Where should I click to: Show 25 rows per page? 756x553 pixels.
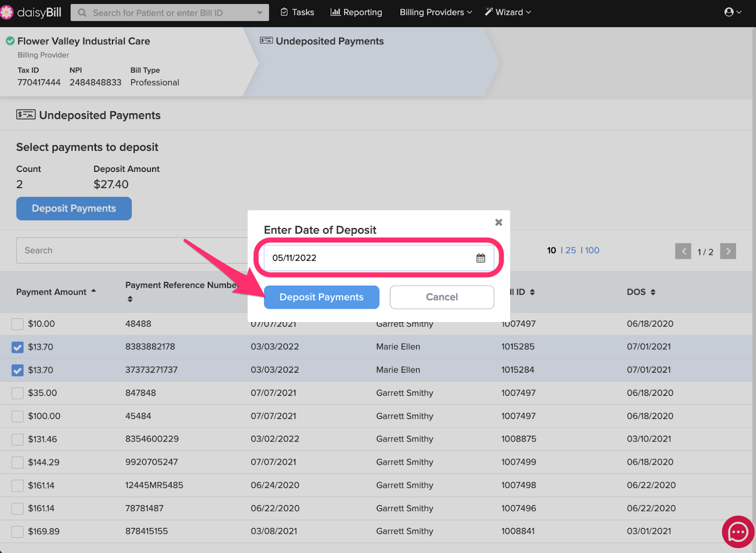coord(571,250)
